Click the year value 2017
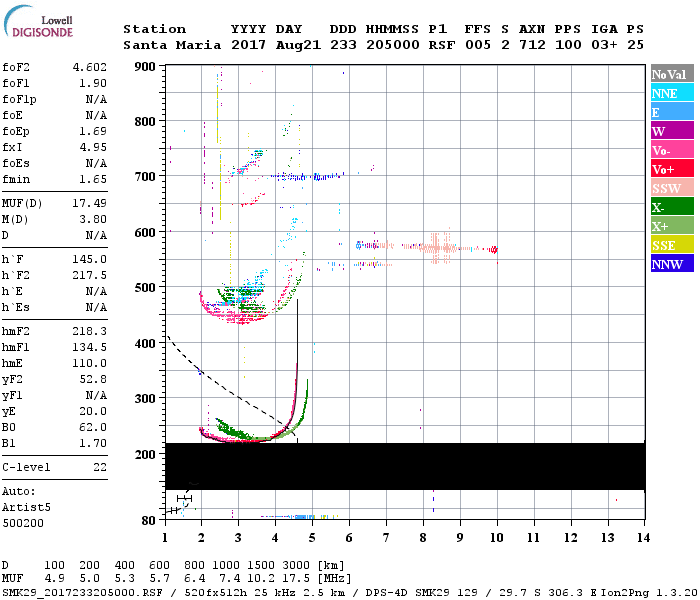 coord(248,45)
